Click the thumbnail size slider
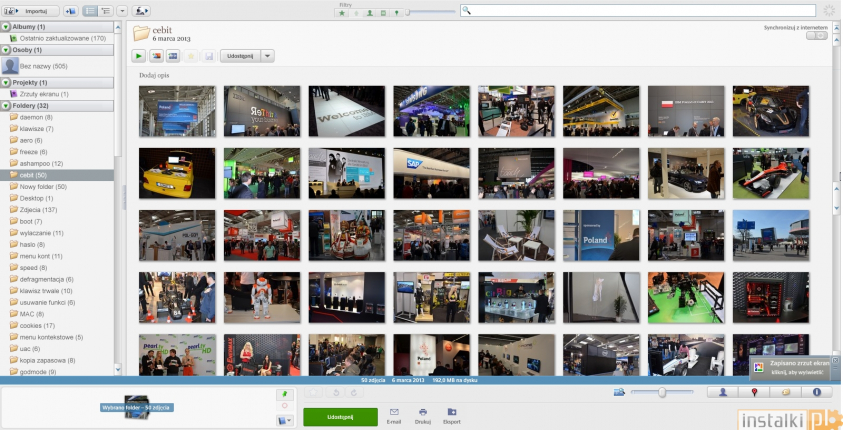 (x=661, y=393)
